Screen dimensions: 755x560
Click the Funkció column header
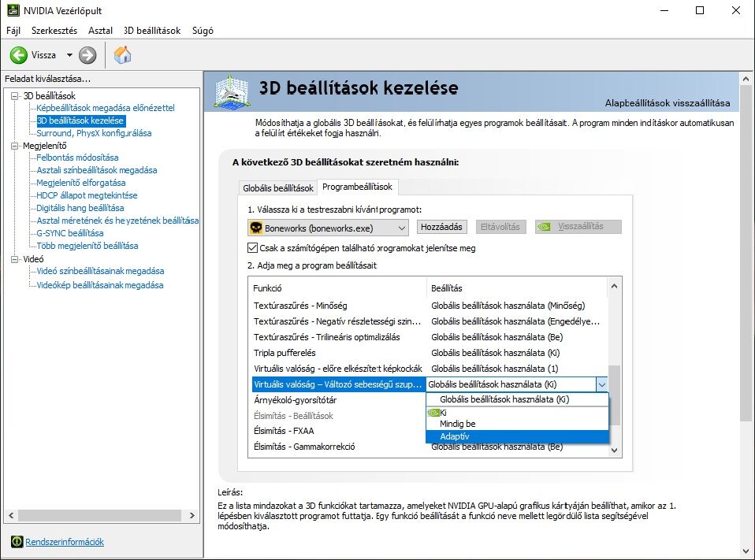coord(337,288)
